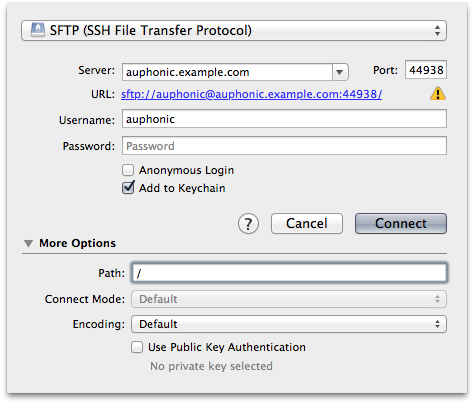Enable the Anonymous Login checkbox
Screen dimensions: 474x404
128,170
